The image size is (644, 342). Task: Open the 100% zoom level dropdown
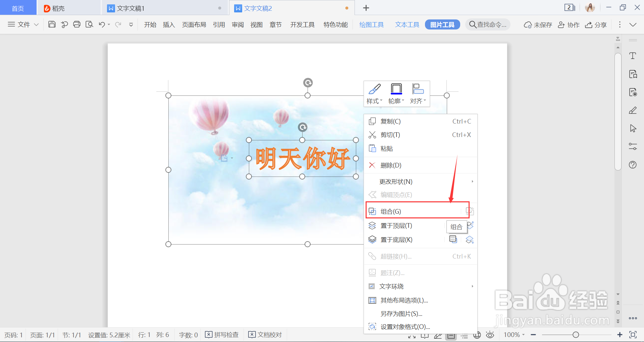(x=514, y=334)
